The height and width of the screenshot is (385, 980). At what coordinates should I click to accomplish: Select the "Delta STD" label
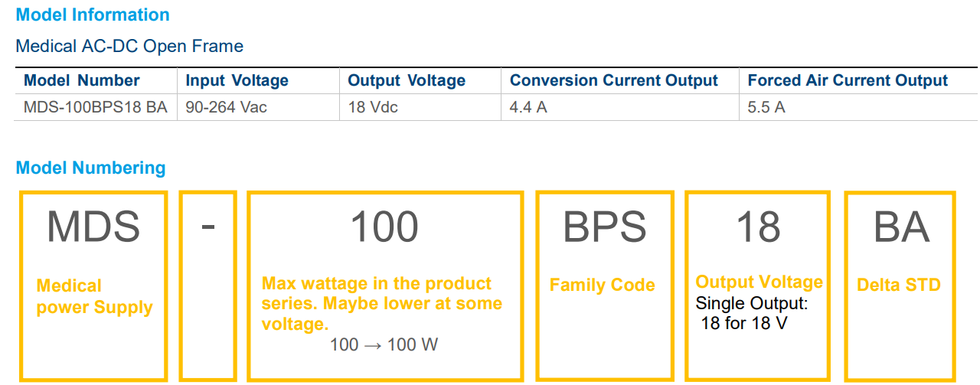click(899, 285)
